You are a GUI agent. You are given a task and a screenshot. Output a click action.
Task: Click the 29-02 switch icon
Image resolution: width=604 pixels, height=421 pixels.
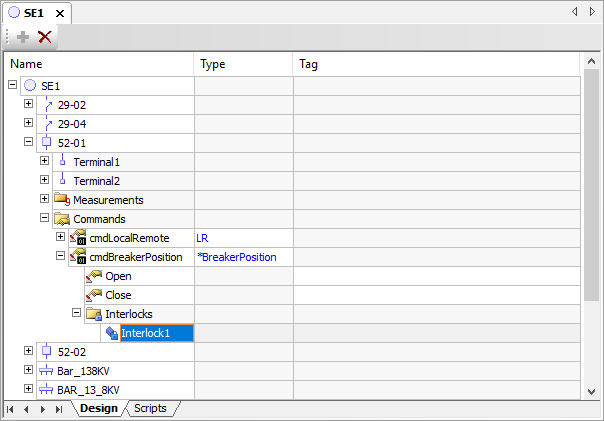click(46, 105)
